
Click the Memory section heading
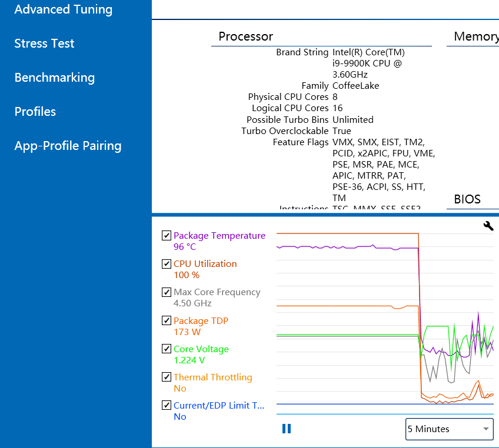click(x=477, y=36)
